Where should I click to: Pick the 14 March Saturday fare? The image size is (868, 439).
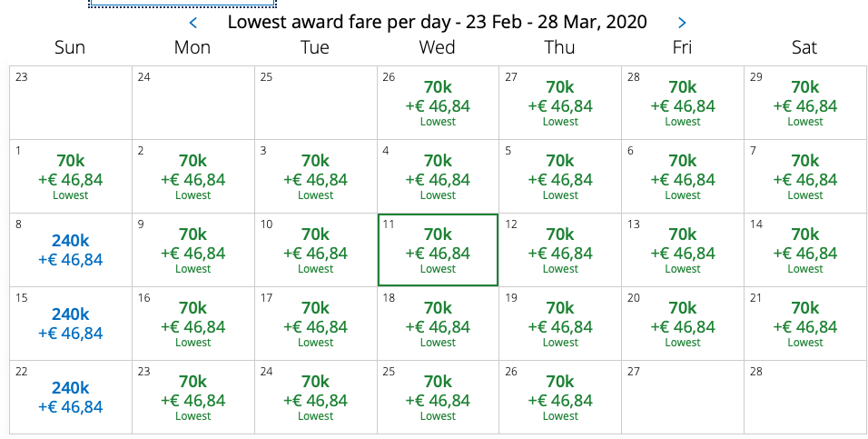[x=804, y=250]
